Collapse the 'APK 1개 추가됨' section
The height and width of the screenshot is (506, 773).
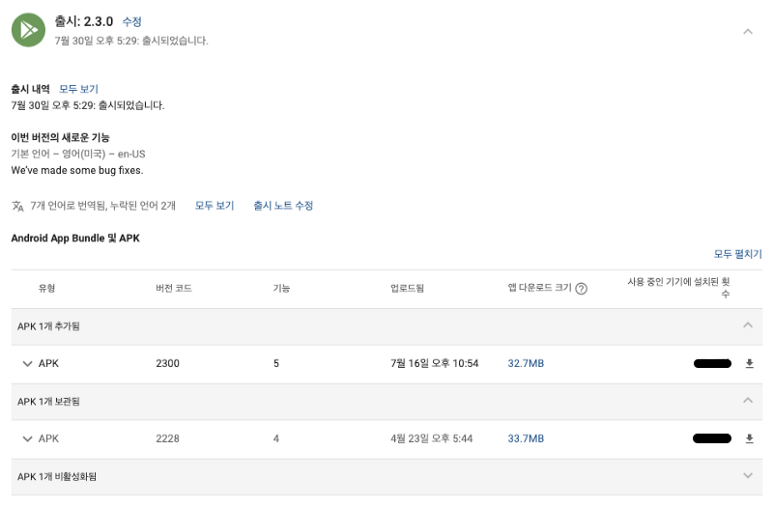(x=747, y=325)
